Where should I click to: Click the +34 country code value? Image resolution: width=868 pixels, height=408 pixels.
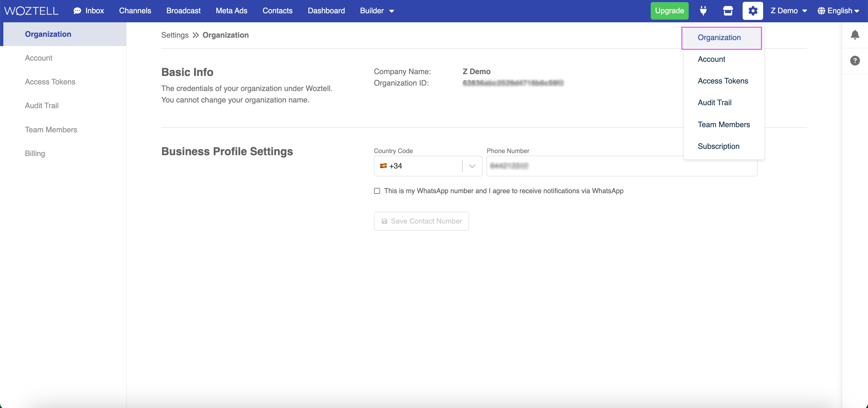tap(396, 166)
